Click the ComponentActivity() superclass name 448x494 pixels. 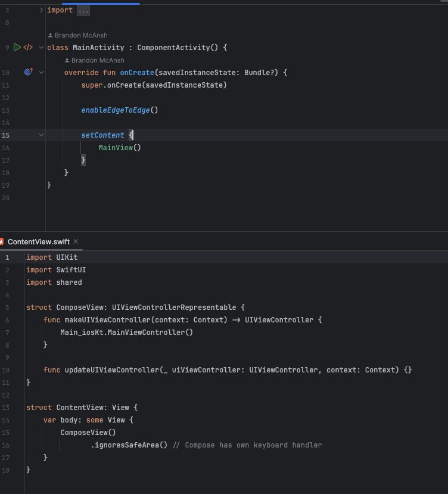[x=178, y=48]
